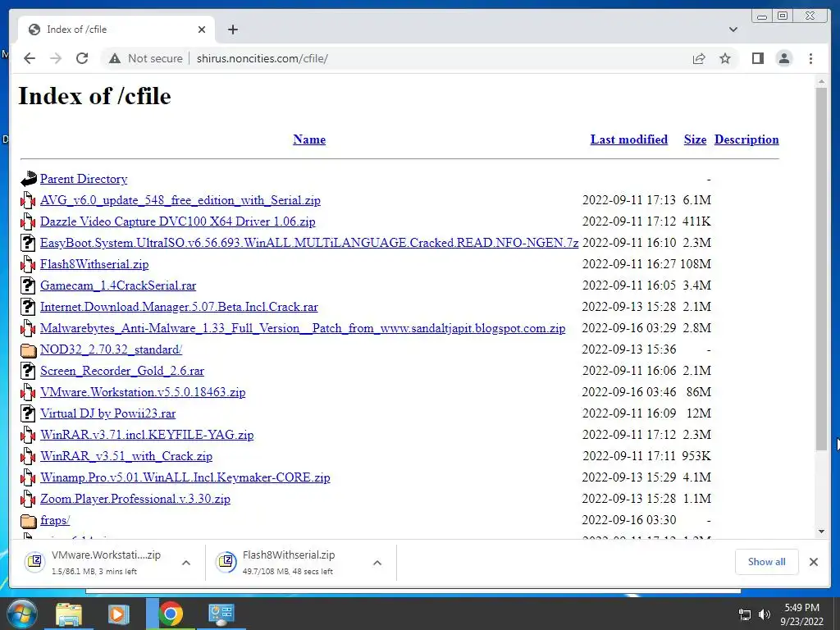Screen dimensions: 840x630
Task: Click Zoom Player Professional zip link
Action: pos(135,499)
